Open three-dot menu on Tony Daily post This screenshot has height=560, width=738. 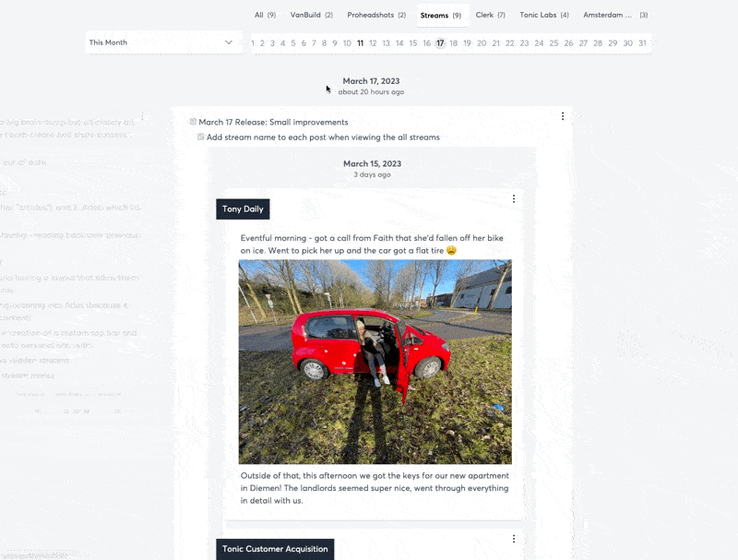pyautogui.click(x=514, y=199)
